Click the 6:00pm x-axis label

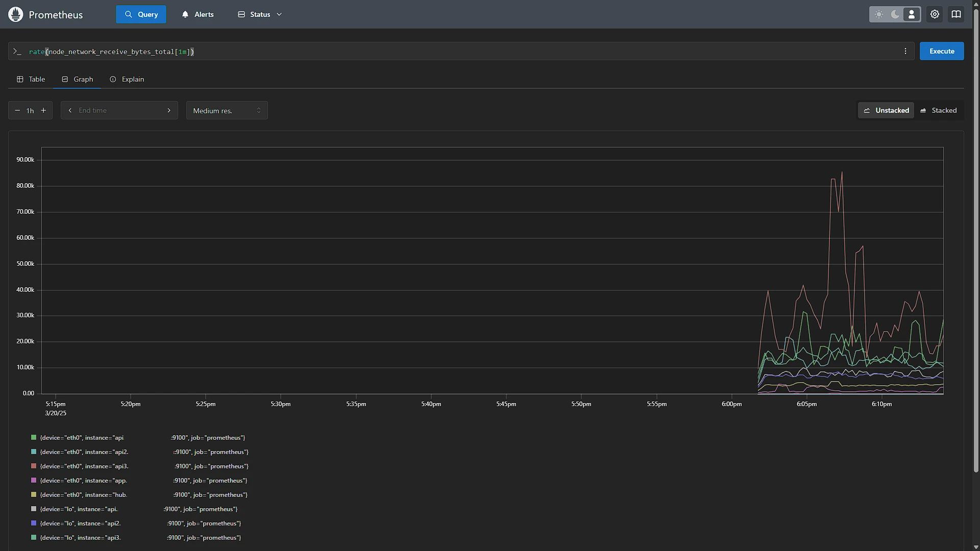tap(731, 404)
